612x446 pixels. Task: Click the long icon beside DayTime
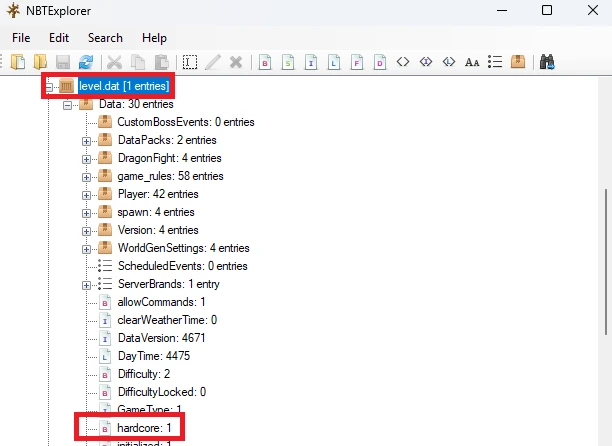click(105, 356)
